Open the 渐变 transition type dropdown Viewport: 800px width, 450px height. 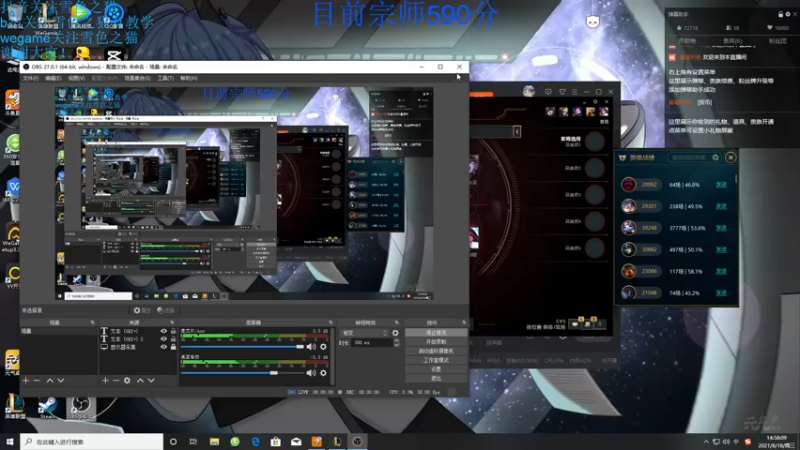[364, 333]
